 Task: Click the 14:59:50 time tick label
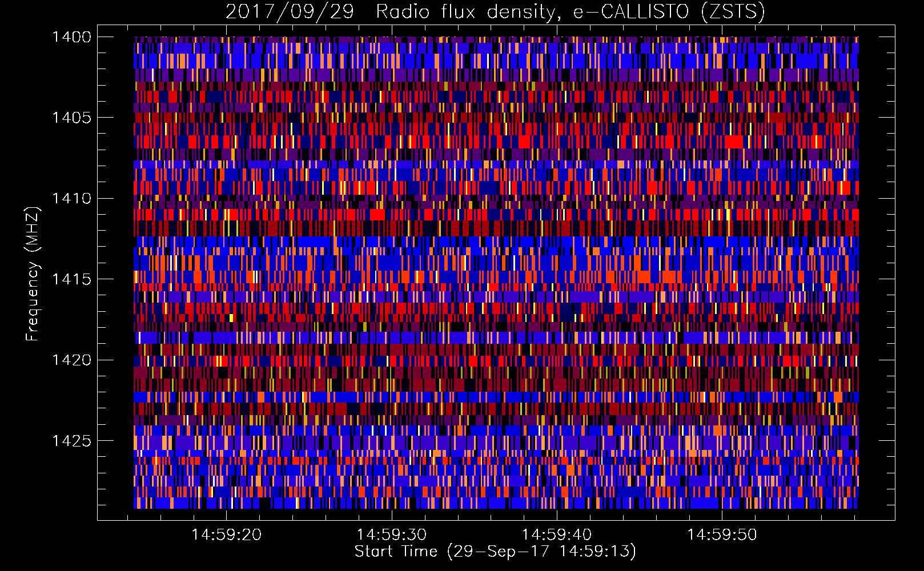(722, 534)
